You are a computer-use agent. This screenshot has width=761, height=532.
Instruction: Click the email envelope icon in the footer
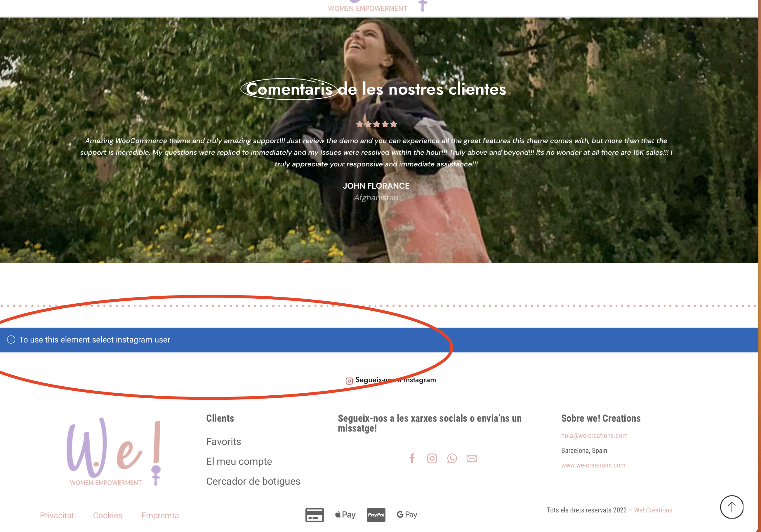[472, 458]
